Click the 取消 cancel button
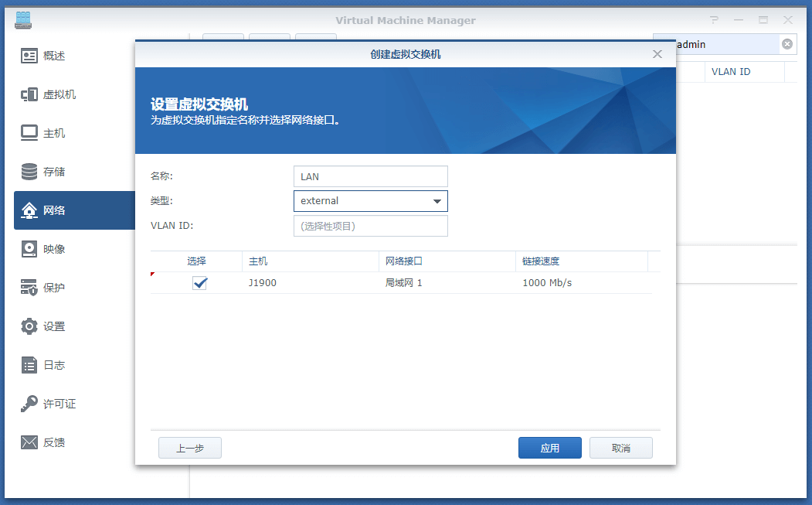 tap(621, 448)
